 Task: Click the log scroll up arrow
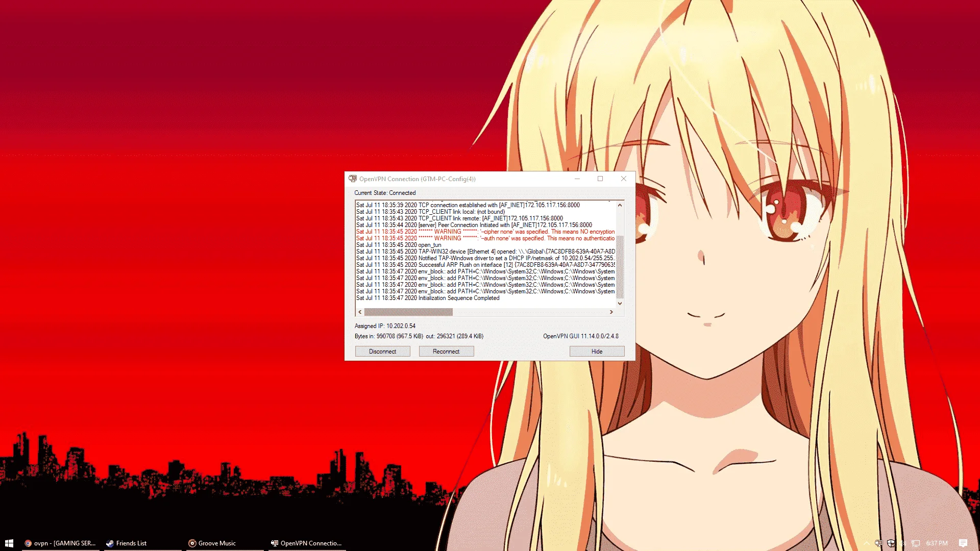click(620, 205)
